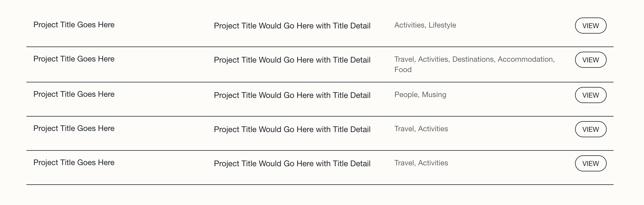Open fourth 'Project Title Goes Here' link
This screenshot has width=644, height=205.
tap(74, 129)
